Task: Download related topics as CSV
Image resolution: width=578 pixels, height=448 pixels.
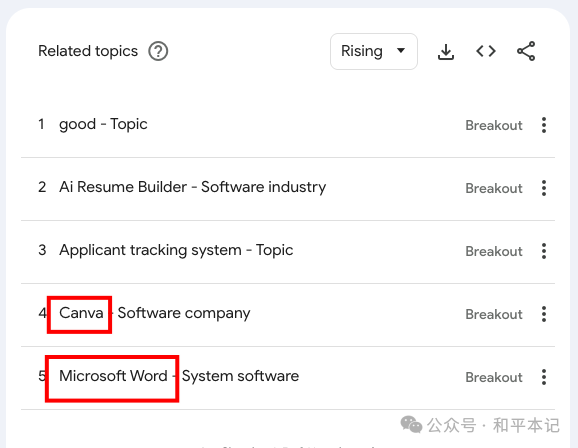Action: tap(446, 51)
